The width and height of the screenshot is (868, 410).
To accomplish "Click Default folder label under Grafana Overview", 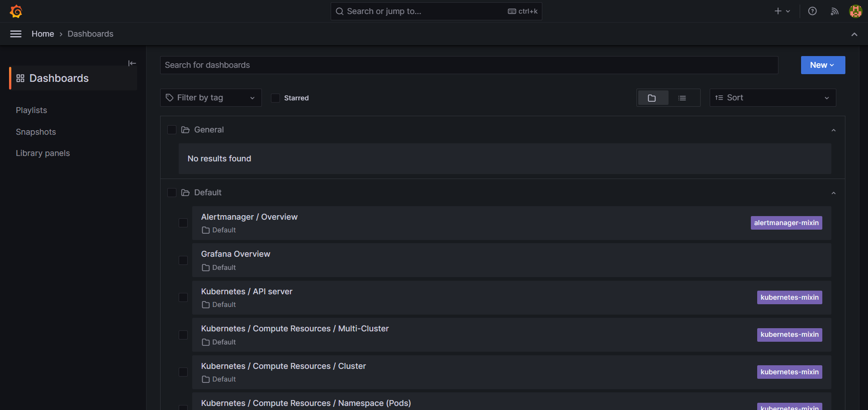I will tap(219, 268).
